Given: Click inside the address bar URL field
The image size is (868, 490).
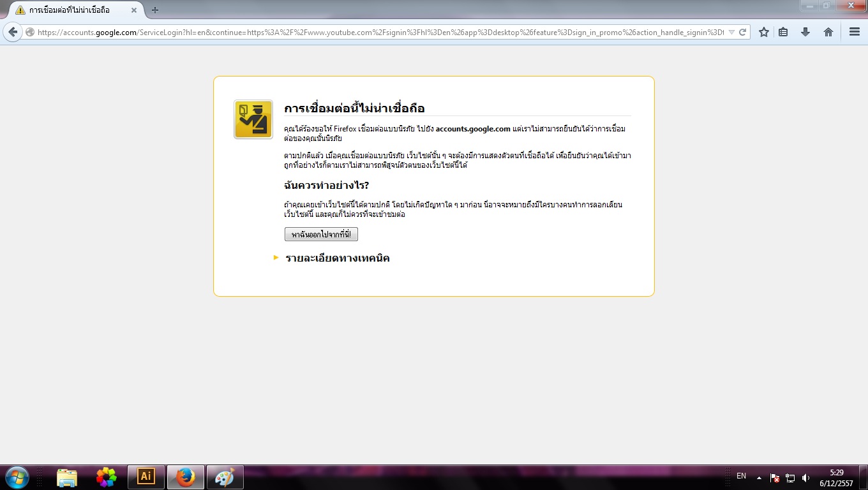Looking at the screenshot, I should pos(380,32).
